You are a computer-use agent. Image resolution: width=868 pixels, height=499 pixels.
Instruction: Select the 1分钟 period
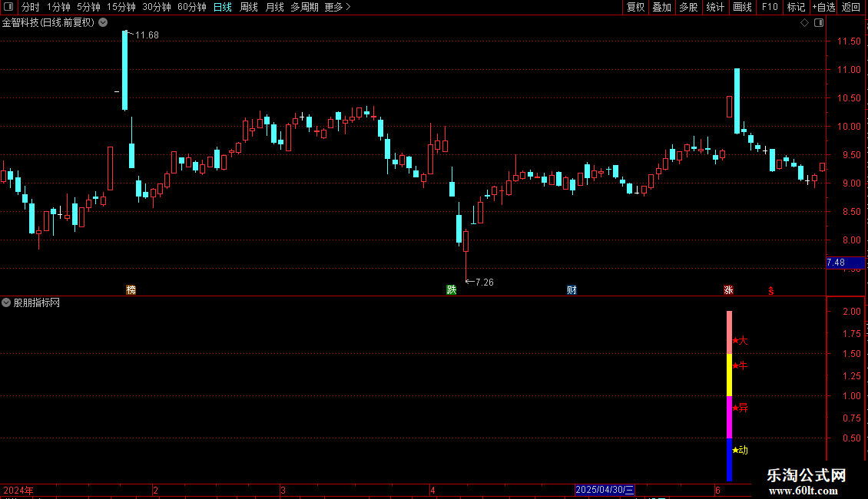(58, 7)
